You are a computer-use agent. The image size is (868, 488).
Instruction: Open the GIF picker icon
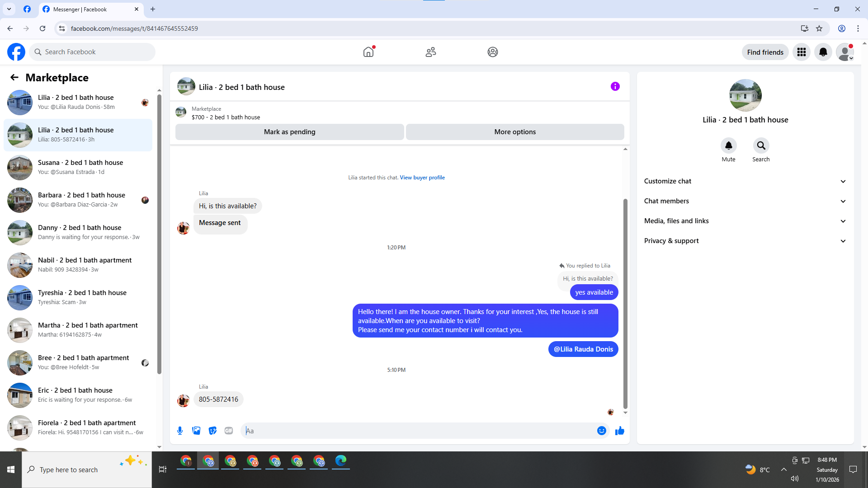(x=229, y=431)
